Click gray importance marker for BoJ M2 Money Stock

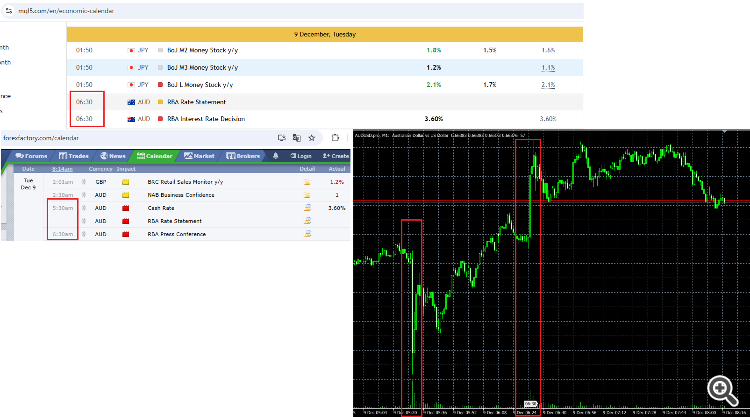[160, 50]
